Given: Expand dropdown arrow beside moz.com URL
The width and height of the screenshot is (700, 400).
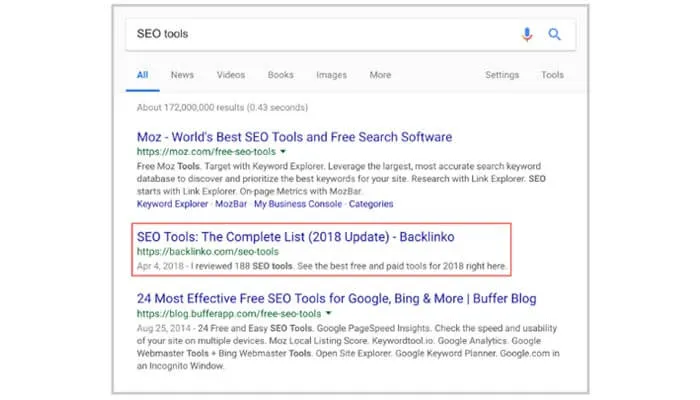Looking at the screenshot, I should (x=283, y=152).
